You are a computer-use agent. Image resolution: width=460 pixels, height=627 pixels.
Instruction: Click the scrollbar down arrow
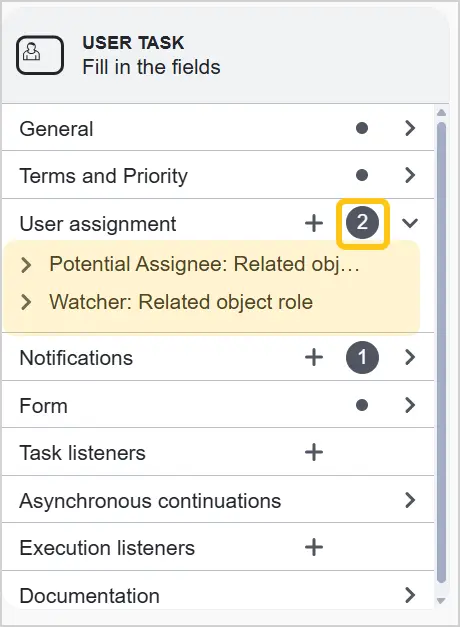click(x=442, y=601)
